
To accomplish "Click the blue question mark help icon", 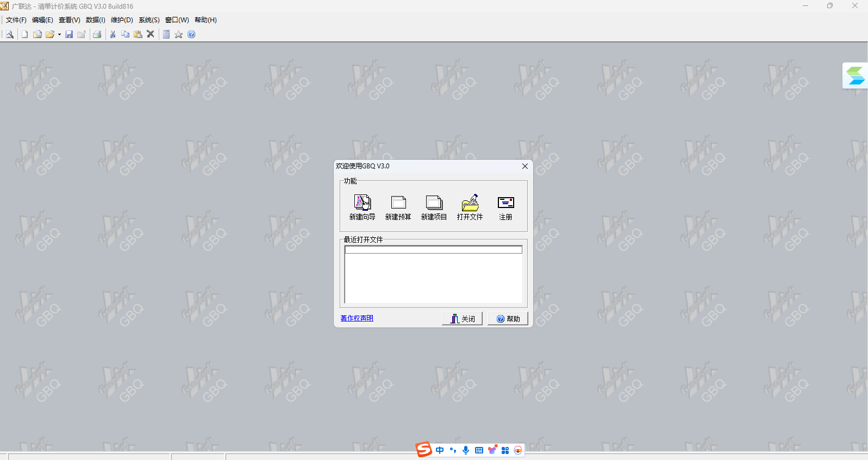I will tap(191, 34).
